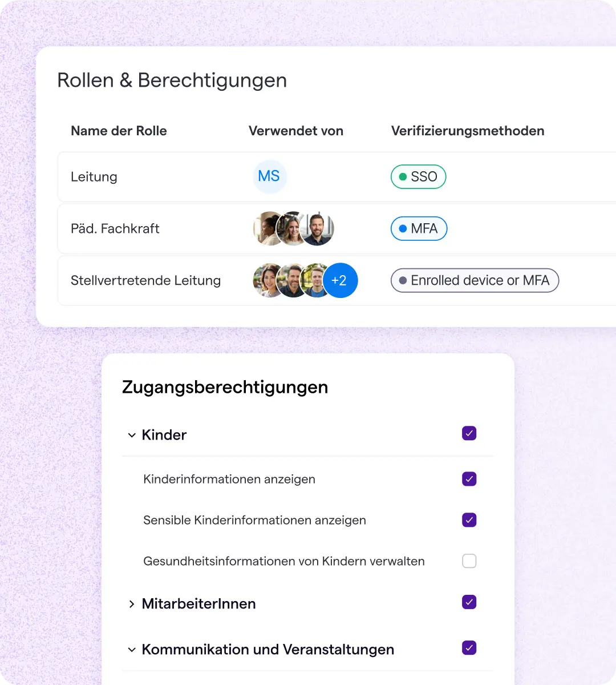Enable Gesundheitsinformationen von Kindern verwalten checkbox

point(469,561)
